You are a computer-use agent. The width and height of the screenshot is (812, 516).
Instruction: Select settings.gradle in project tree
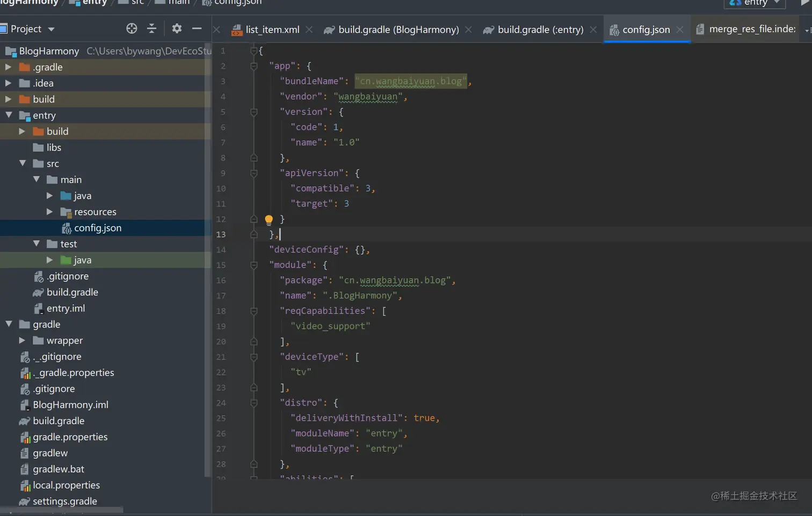pos(64,501)
